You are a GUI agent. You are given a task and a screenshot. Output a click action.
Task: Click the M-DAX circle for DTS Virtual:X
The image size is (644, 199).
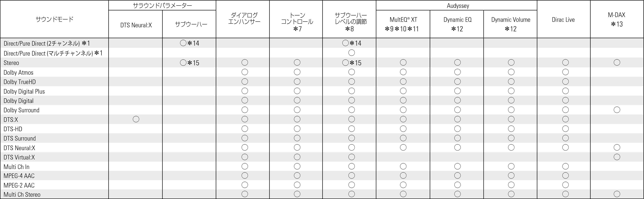coord(617,157)
